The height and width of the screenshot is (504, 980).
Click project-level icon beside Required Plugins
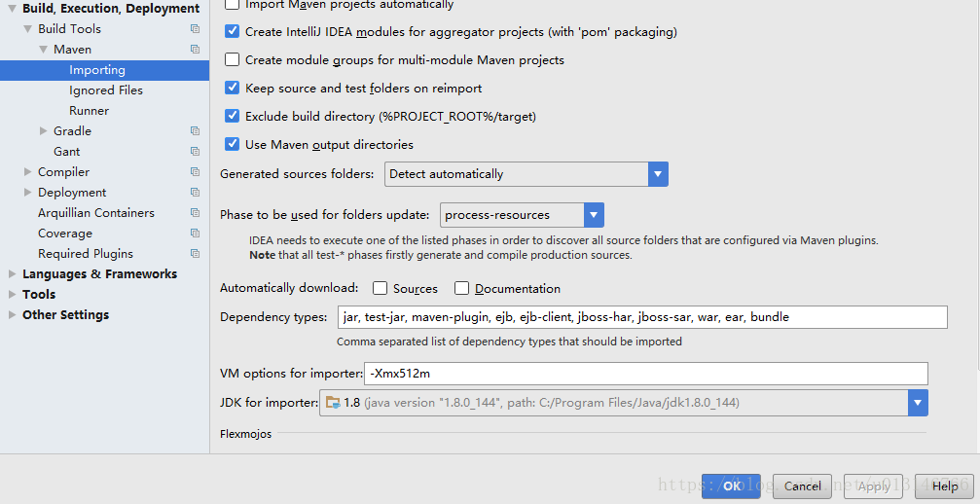[x=195, y=254]
